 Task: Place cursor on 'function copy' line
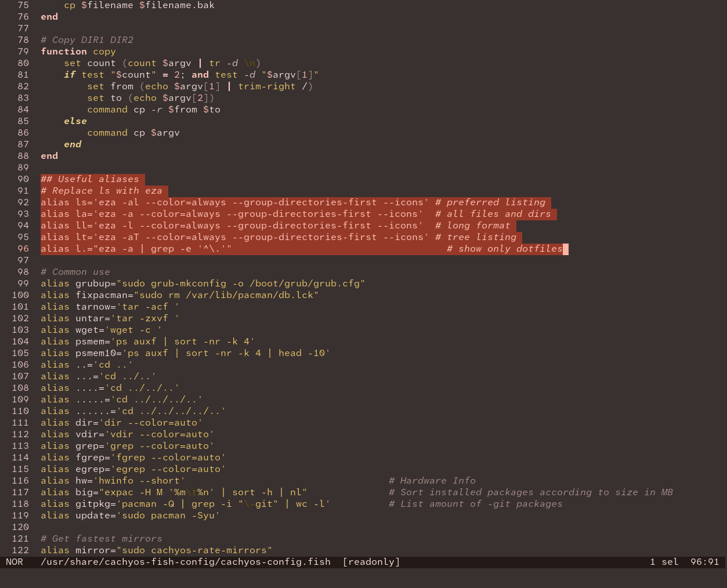click(x=78, y=52)
